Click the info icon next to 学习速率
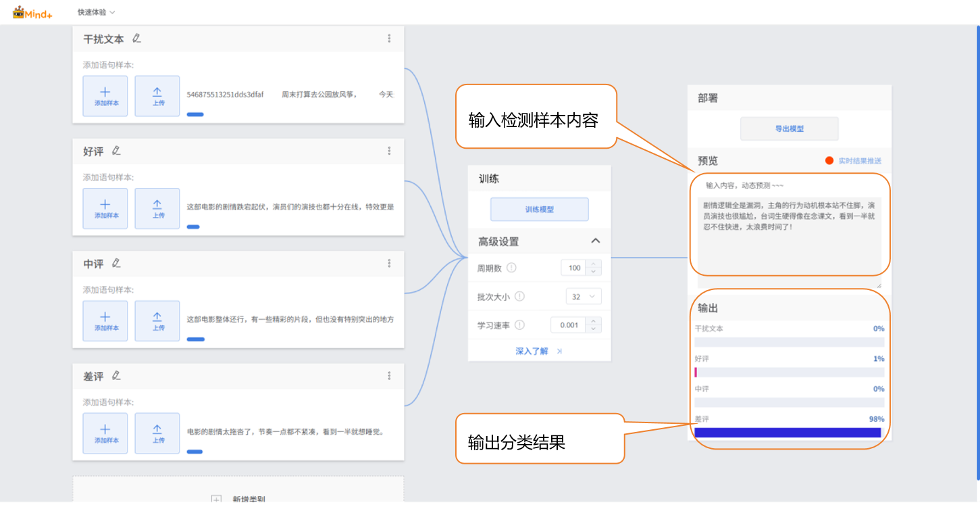Screen dimensions: 980x507 coord(519,325)
